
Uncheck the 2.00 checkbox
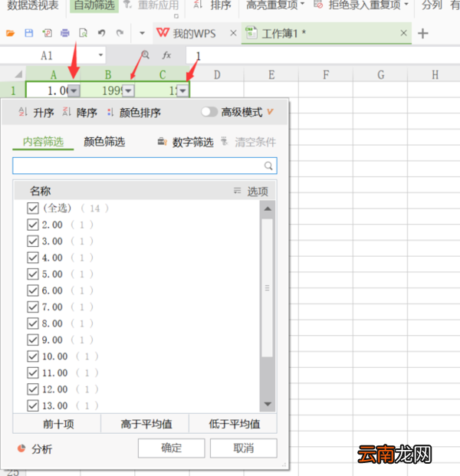(32, 225)
